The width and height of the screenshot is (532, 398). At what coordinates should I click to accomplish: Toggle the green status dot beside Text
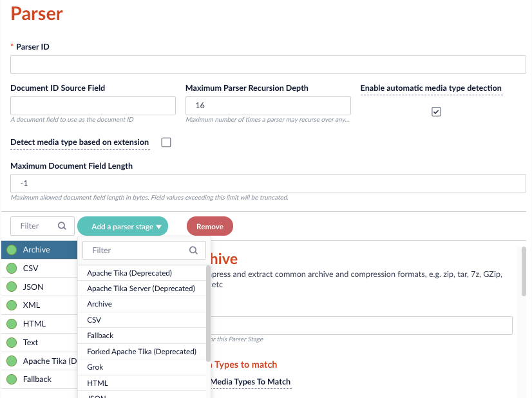[x=12, y=343]
